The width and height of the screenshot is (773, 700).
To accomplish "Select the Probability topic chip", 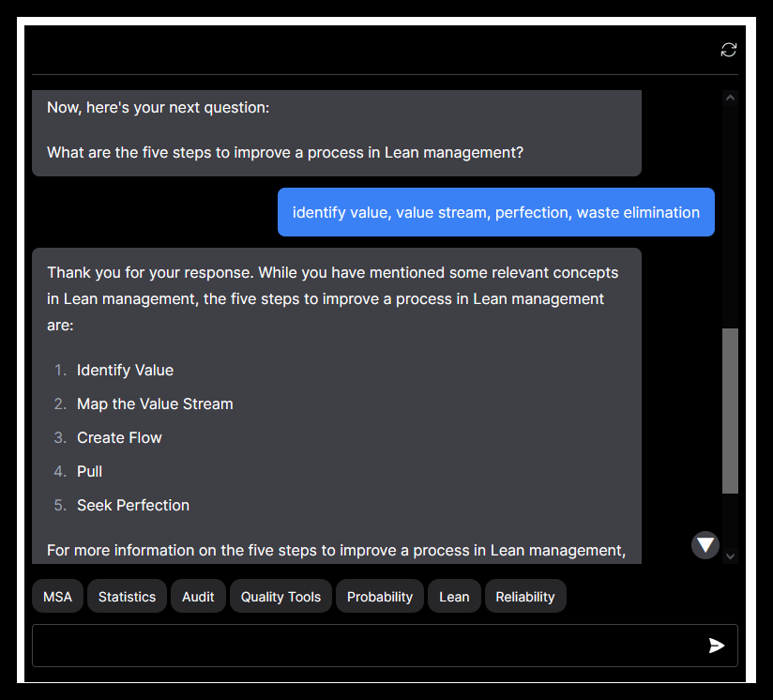I will (380, 597).
